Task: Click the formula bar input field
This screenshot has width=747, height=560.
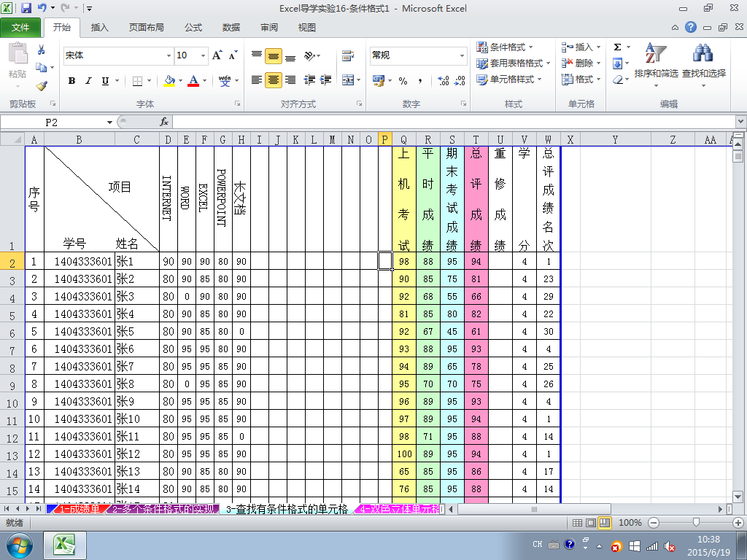Action: coord(454,122)
